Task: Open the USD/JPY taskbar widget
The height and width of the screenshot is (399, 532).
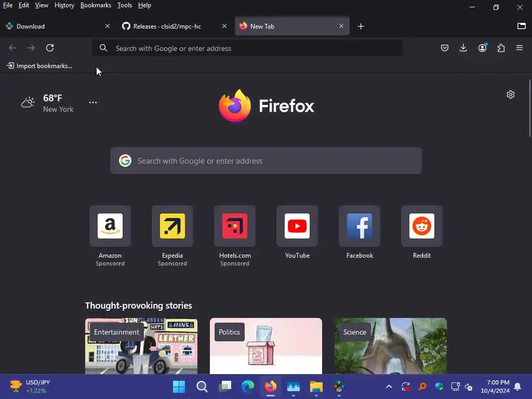Action: coord(30,387)
